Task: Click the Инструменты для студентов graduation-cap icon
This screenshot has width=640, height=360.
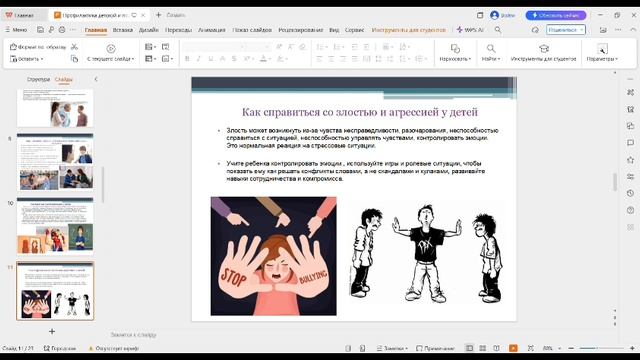Action: pyautogui.click(x=543, y=49)
